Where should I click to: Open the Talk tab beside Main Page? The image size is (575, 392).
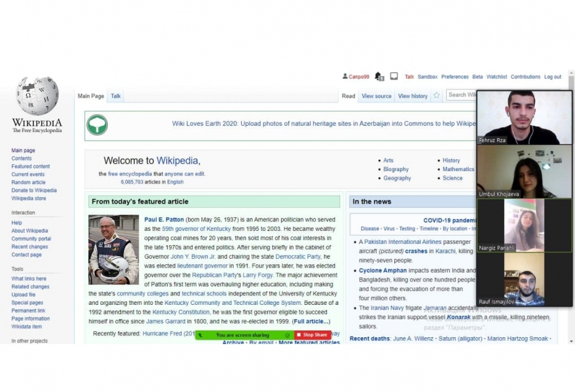point(115,96)
